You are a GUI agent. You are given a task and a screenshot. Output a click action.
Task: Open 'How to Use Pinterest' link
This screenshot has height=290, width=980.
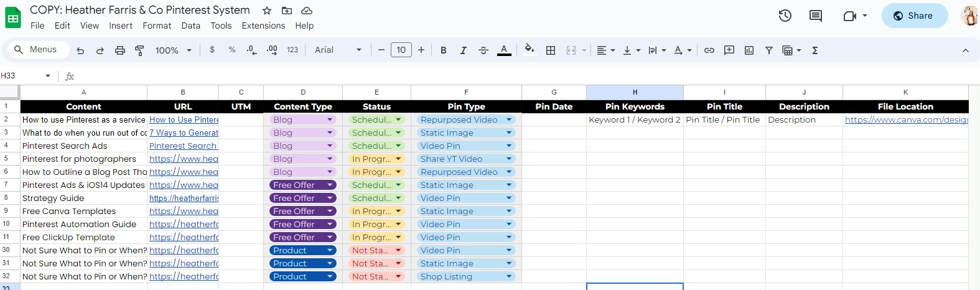click(x=184, y=119)
